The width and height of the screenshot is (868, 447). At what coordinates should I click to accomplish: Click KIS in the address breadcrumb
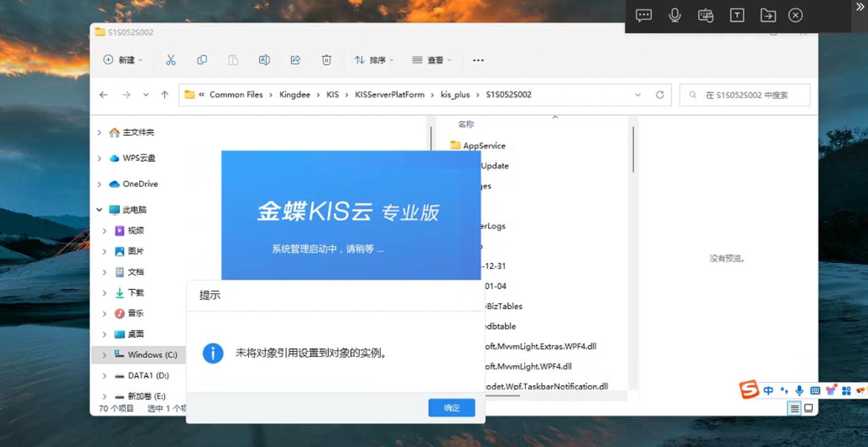(x=333, y=95)
